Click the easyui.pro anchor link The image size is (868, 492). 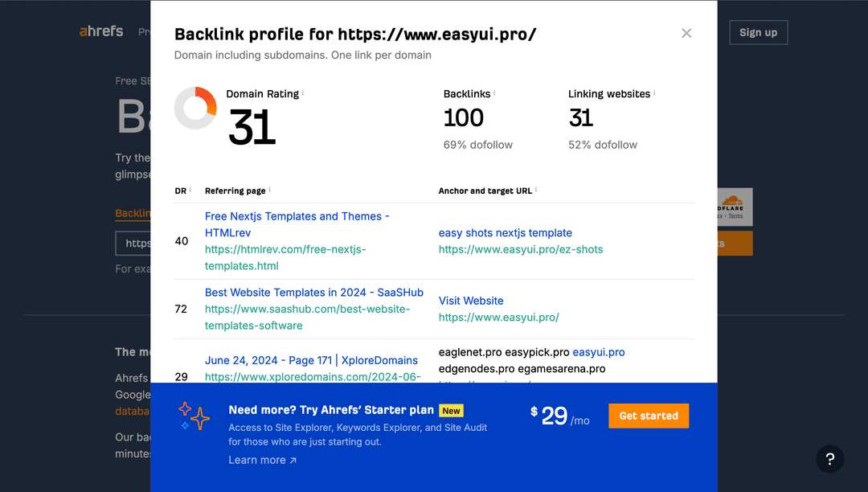598,351
